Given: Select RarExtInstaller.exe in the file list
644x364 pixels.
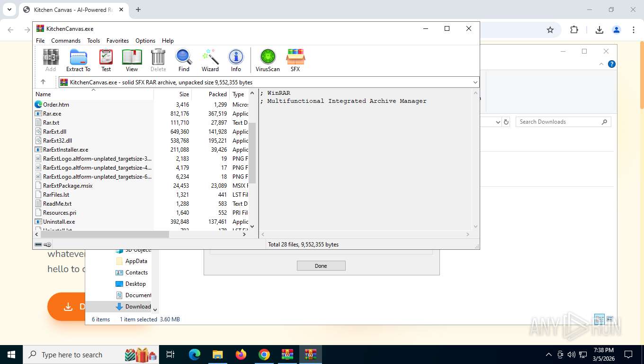Looking at the screenshot, I should (65, 149).
